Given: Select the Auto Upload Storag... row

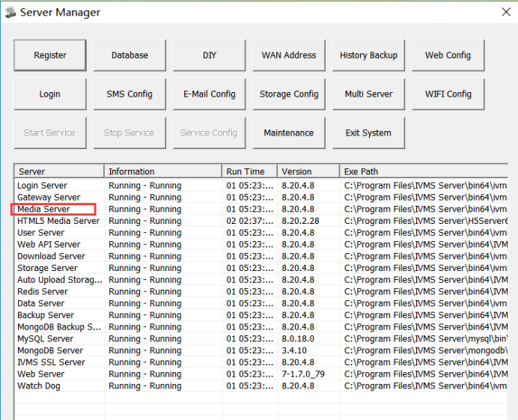Looking at the screenshot, I should 261,280.
